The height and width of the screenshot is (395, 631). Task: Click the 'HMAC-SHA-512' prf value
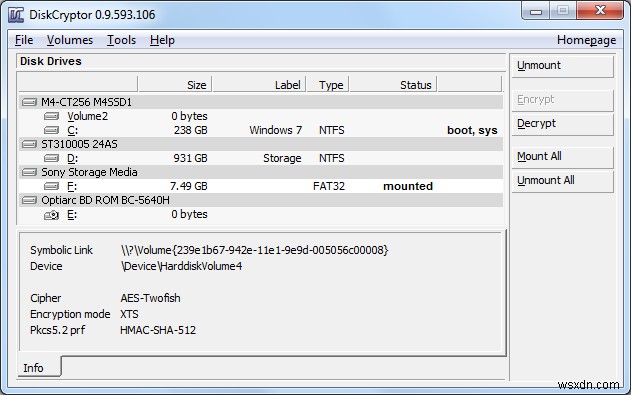(158, 330)
